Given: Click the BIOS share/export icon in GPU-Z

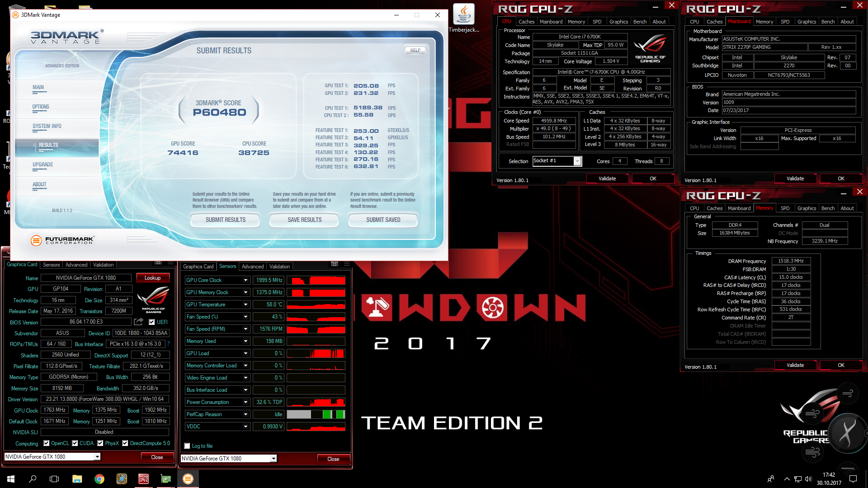Looking at the screenshot, I should coord(139,322).
